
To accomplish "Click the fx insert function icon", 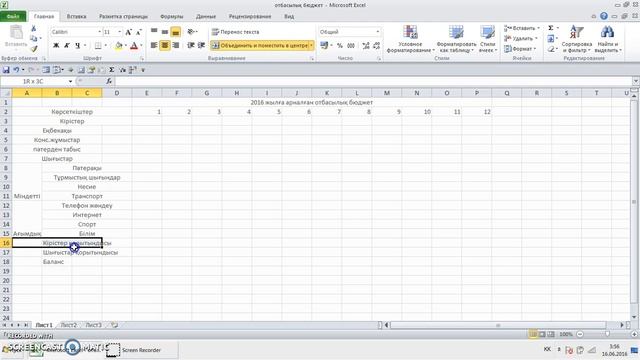I will 109,81.
